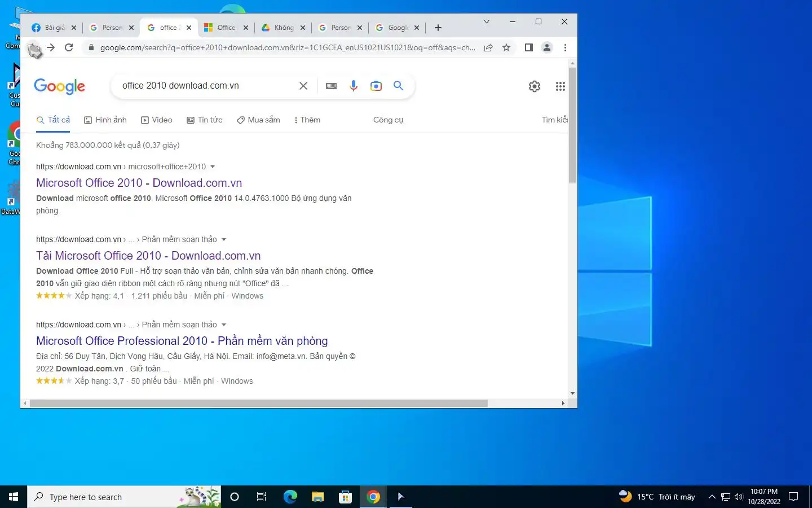This screenshot has height=508, width=812.
Task: Open Microsoft Office Professional 2010 result
Action: click(x=182, y=341)
